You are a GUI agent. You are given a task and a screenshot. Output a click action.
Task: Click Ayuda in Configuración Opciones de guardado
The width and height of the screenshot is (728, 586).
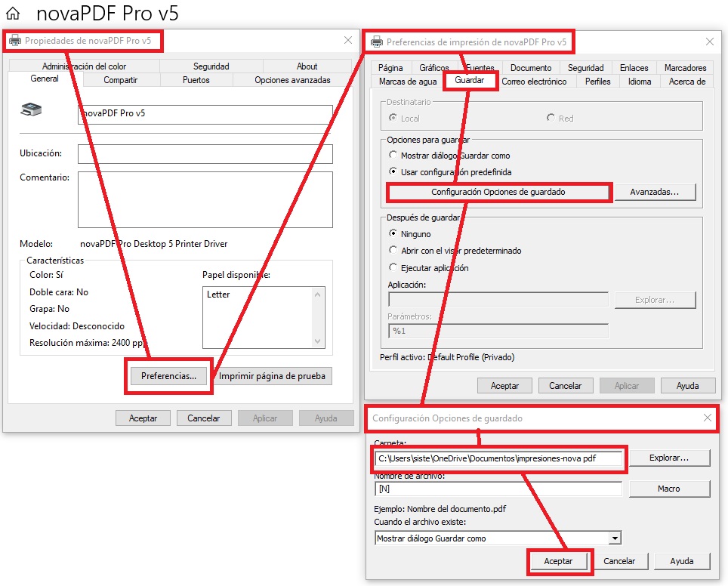click(x=682, y=561)
